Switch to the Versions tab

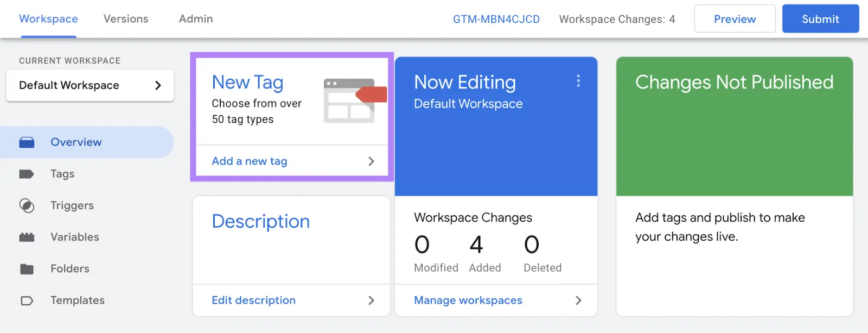tap(126, 19)
